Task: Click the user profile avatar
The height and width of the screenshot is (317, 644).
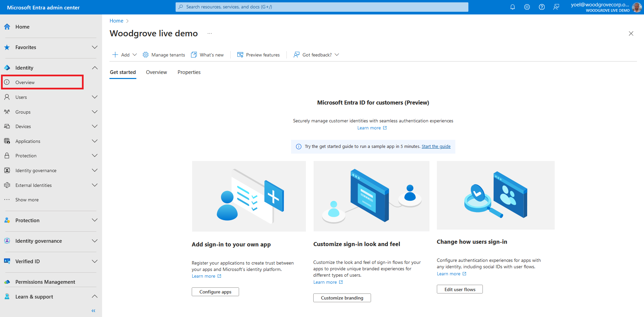Action: (x=636, y=7)
